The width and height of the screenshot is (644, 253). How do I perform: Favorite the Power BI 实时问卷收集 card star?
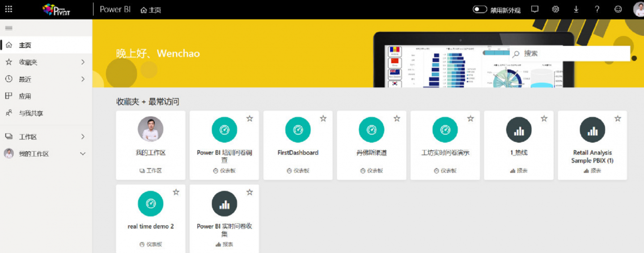[x=250, y=192]
